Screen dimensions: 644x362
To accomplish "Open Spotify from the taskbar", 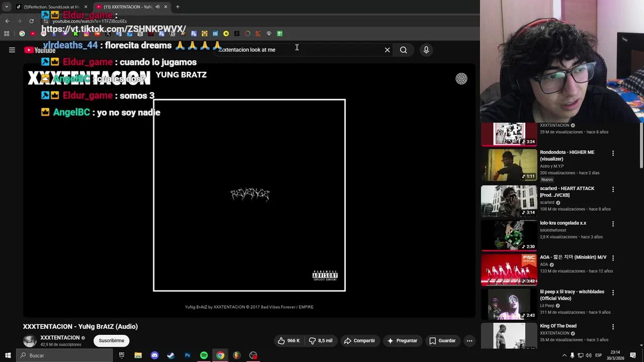I will (x=204, y=355).
